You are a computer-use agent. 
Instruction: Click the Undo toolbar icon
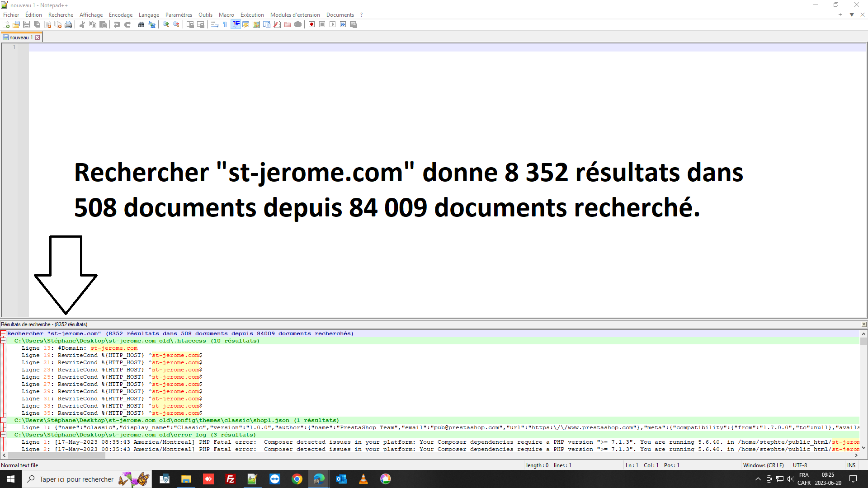click(x=117, y=24)
